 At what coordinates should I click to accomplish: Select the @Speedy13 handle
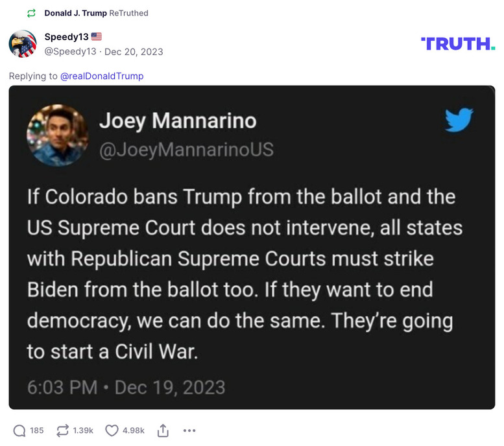click(x=70, y=51)
